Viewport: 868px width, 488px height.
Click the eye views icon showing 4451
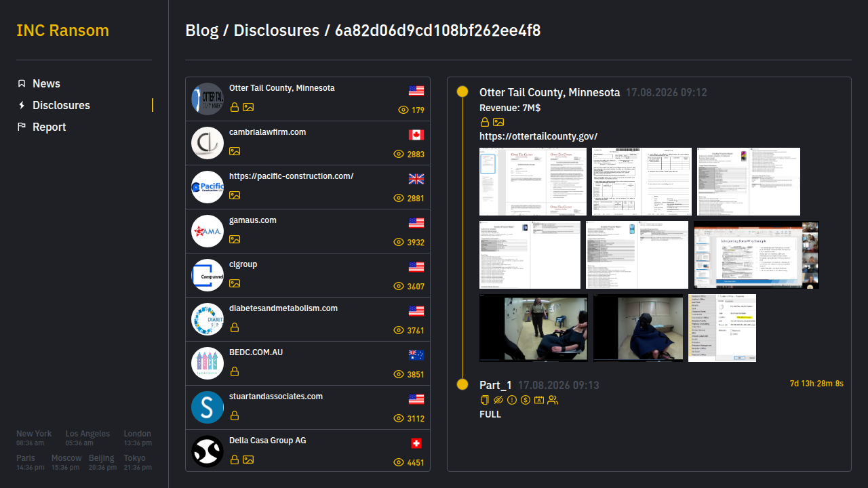coord(399,462)
